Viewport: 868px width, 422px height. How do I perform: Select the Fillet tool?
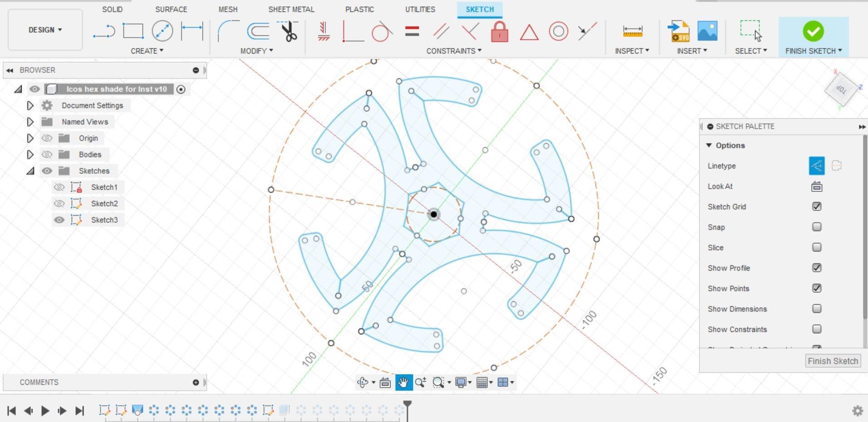tap(228, 31)
